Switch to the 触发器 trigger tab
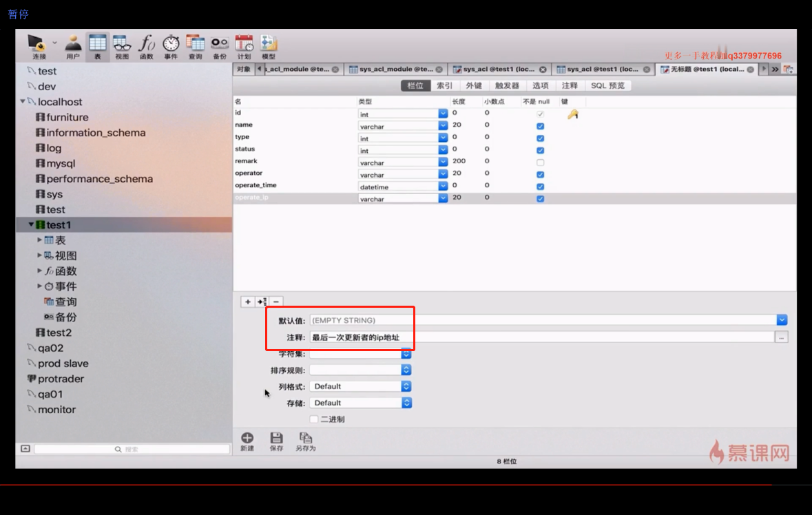Viewport: 812px width, 515px height. (x=507, y=85)
